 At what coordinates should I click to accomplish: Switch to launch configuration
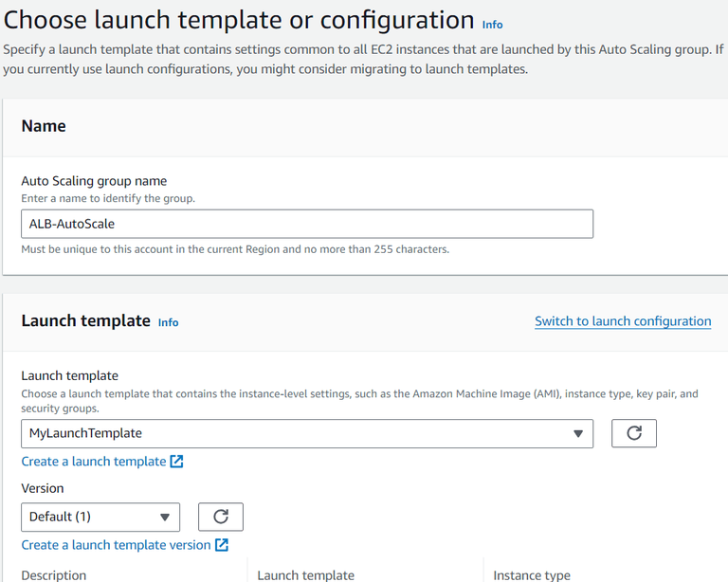623,321
